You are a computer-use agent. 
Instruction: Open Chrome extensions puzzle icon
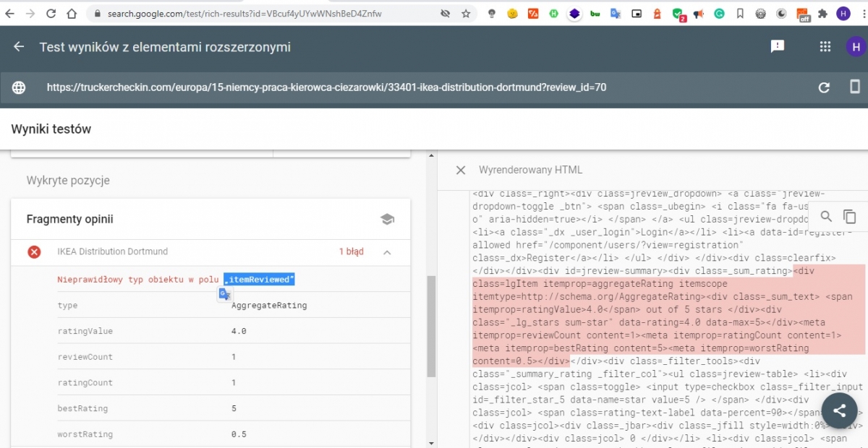click(822, 14)
